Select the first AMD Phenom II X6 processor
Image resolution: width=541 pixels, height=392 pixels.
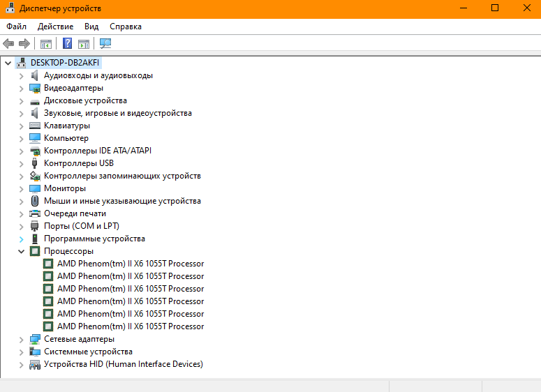[130, 264]
